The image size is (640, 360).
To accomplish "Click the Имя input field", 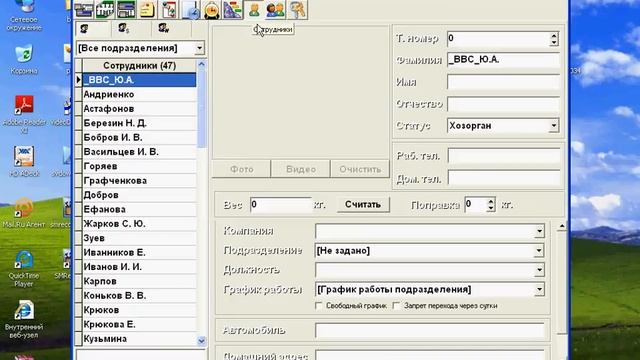I will [503, 82].
